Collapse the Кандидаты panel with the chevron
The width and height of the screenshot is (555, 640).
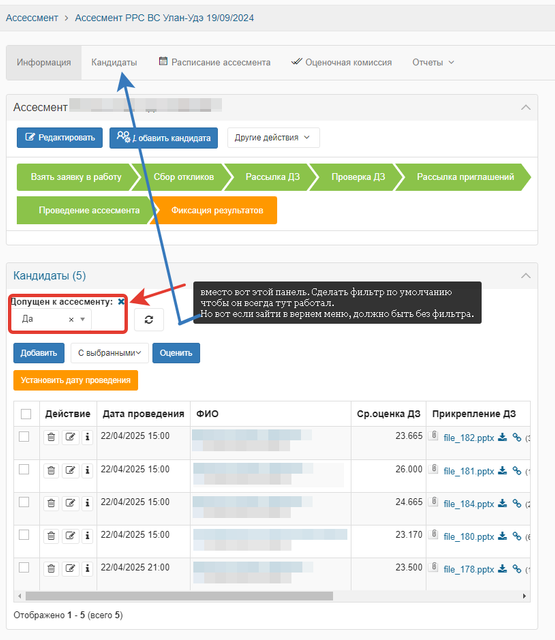526,276
